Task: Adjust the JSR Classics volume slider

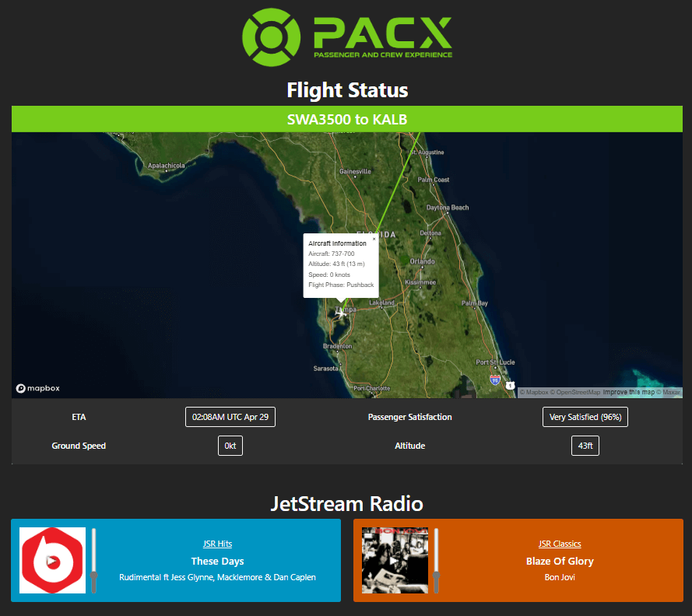Action: point(436,561)
